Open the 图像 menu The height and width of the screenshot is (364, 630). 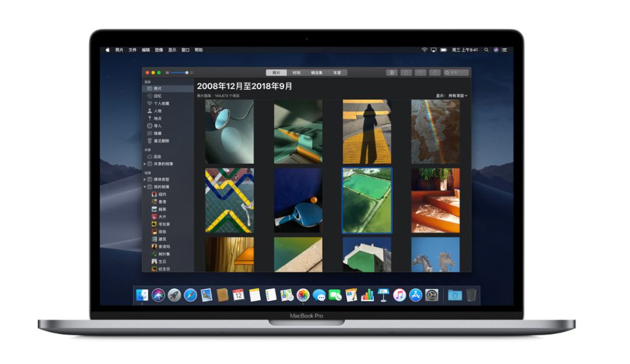click(x=159, y=50)
